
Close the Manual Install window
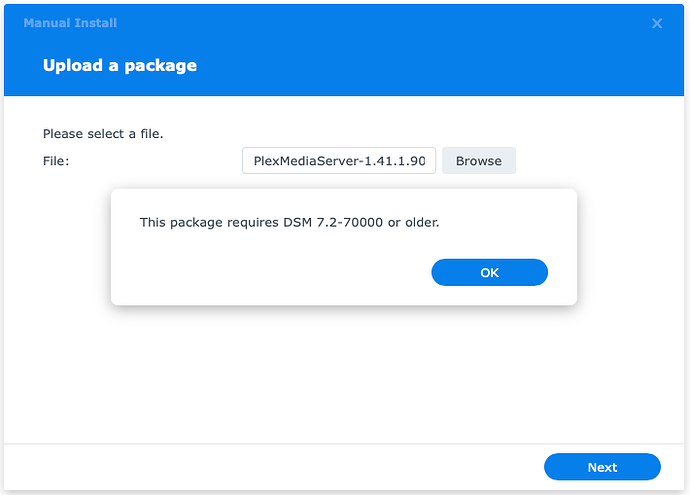point(657,23)
